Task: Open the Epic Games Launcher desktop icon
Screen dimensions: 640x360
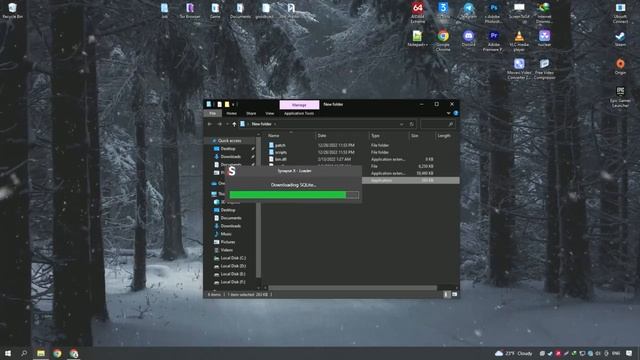Action: 620,96
